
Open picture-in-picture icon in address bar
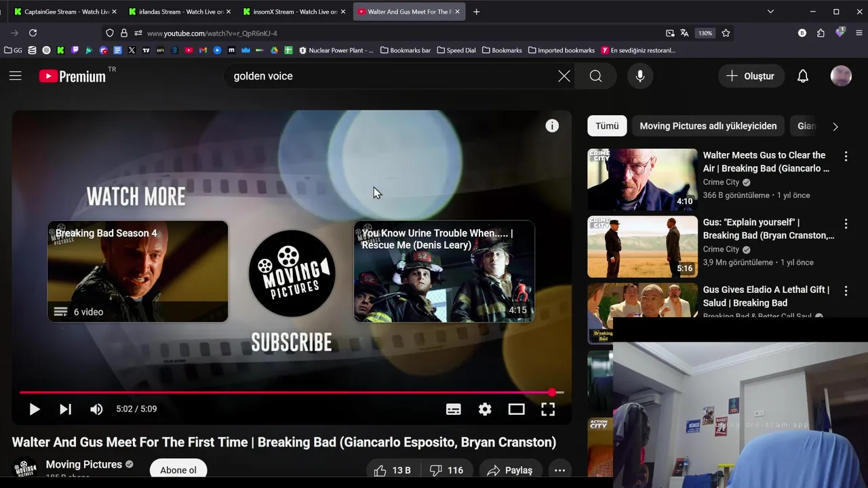pos(670,33)
